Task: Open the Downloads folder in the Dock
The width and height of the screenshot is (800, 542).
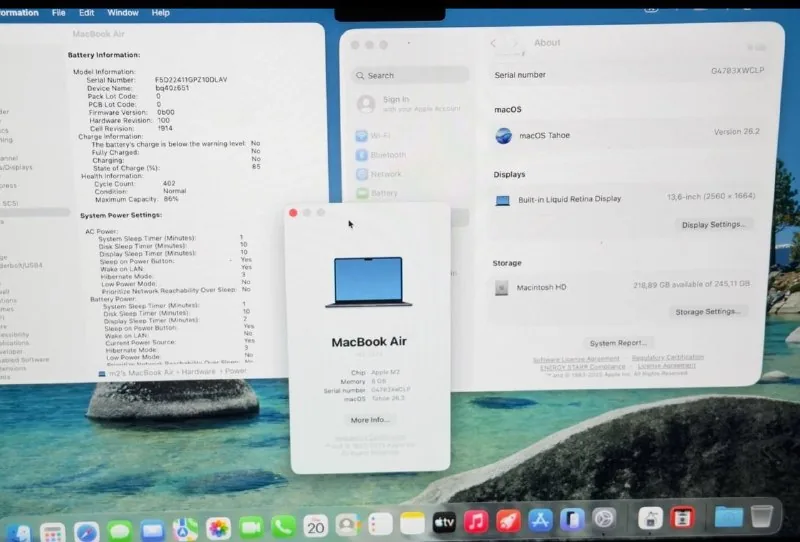Action: [729, 516]
